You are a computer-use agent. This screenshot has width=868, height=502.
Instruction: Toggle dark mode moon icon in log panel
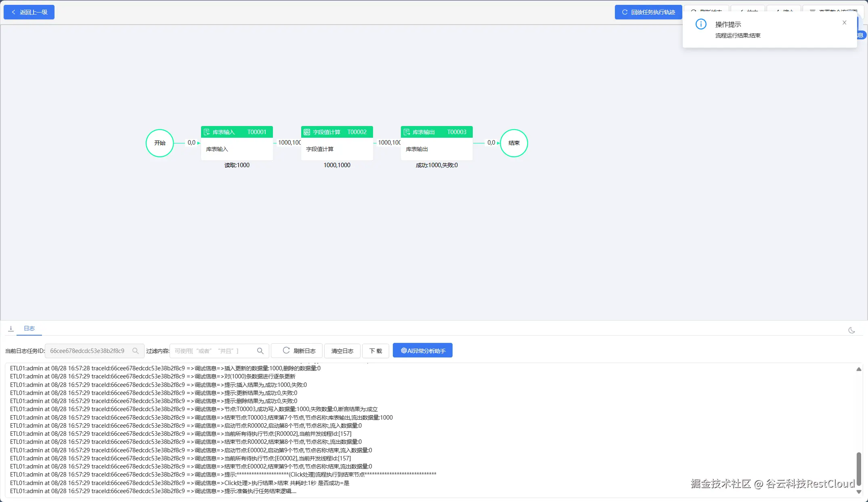click(851, 330)
